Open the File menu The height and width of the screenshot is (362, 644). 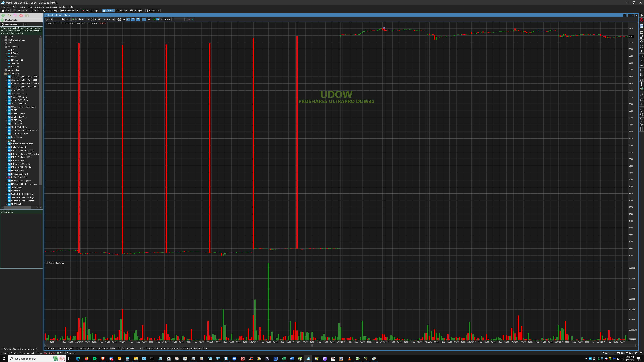(3, 7)
